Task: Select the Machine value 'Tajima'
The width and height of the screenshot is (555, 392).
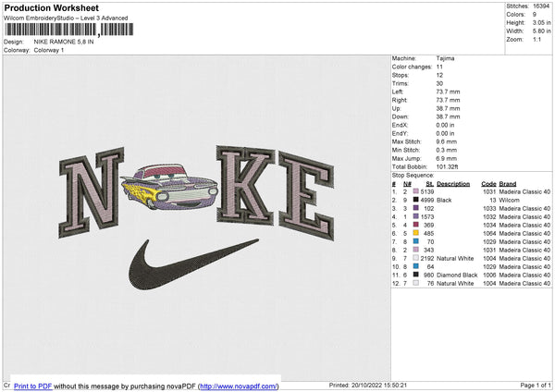Action: pos(445,58)
